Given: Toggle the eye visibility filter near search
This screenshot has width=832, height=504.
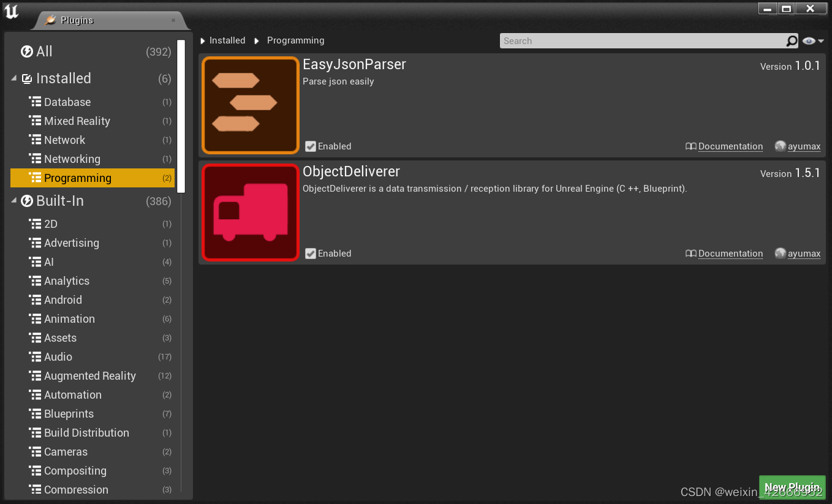Looking at the screenshot, I should 810,40.
